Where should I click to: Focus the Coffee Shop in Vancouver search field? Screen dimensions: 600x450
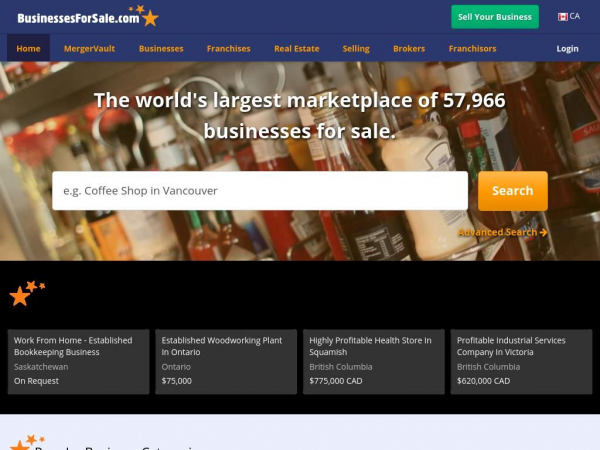[260, 191]
